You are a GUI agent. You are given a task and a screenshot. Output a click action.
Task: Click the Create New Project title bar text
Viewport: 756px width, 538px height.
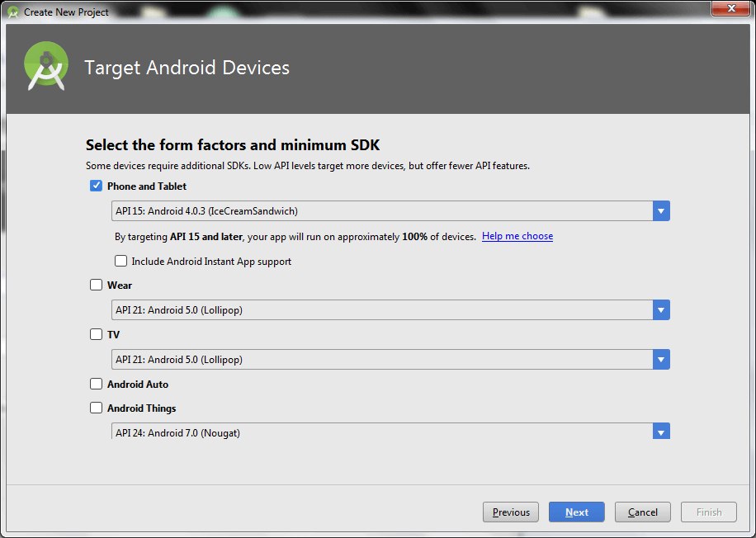(x=66, y=12)
